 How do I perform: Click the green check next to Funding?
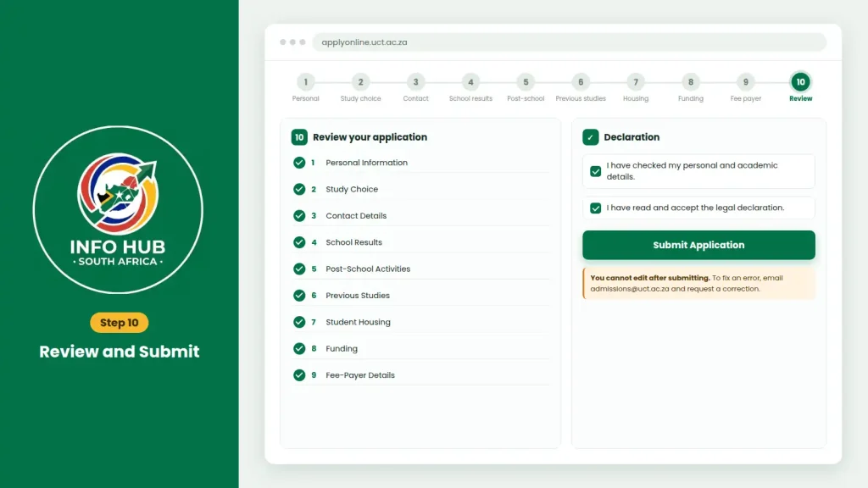click(x=299, y=348)
